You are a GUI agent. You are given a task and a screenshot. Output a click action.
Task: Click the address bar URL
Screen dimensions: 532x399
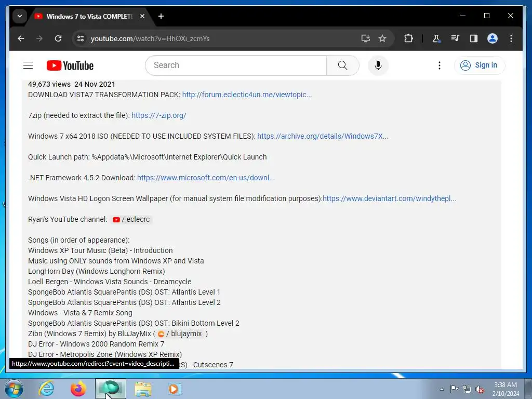[150, 38]
